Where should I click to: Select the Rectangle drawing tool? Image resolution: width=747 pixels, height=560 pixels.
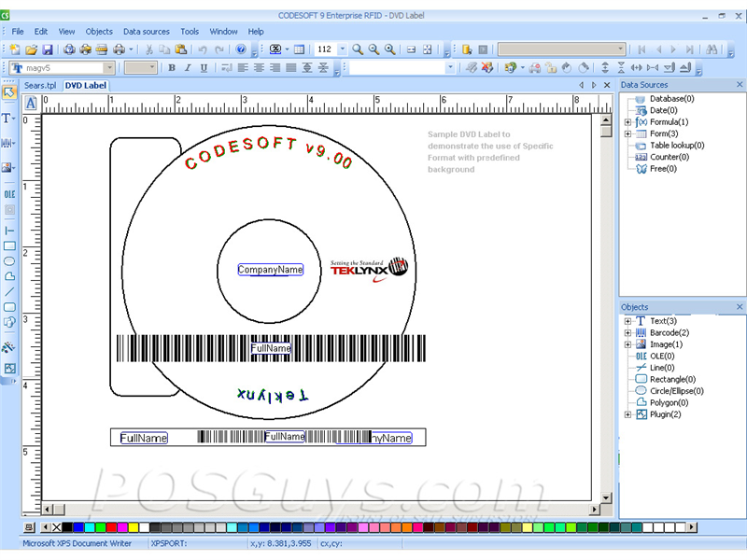click(9, 246)
